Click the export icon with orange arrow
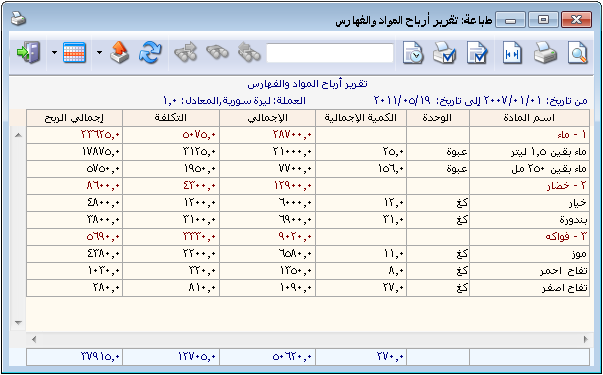The height and width of the screenshot is (375, 603). (120, 53)
